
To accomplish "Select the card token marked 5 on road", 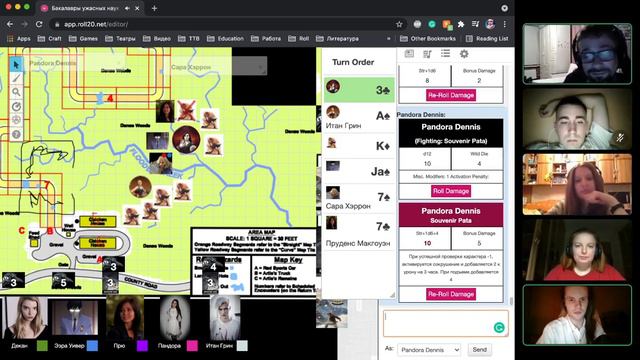I will [63, 280].
